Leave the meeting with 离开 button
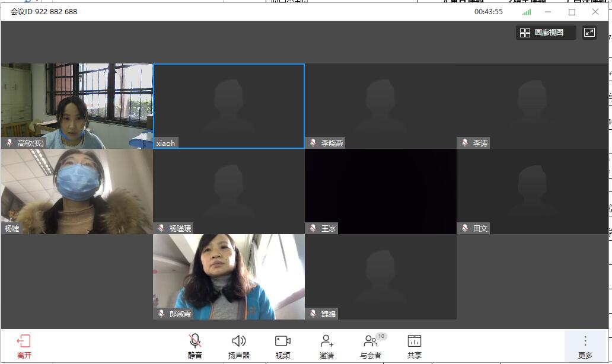The height and width of the screenshot is (364, 612). click(x=24, y=346)
